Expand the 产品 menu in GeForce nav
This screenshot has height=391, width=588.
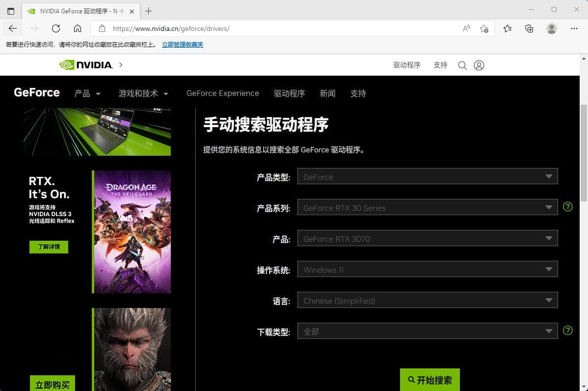87,93
